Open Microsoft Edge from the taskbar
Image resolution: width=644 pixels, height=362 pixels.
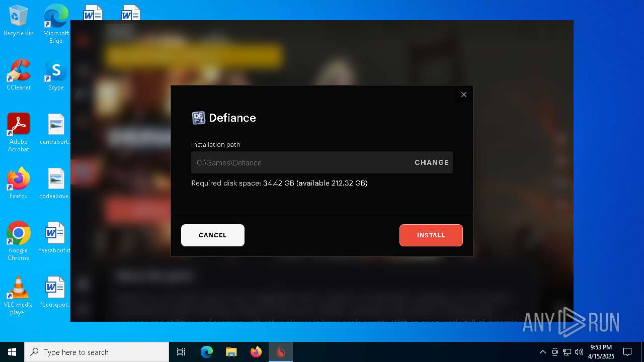(x=207, y=352)
